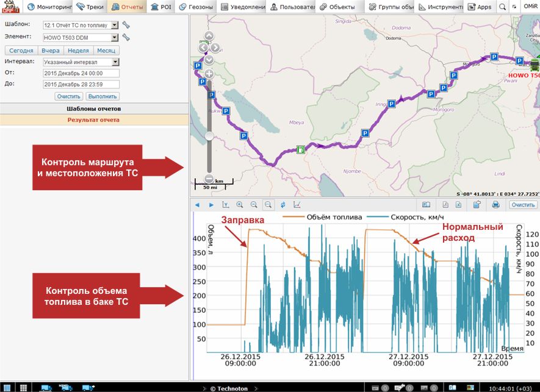Open Уведомления tab
This screenshot has width=540, height=392.
243,7
